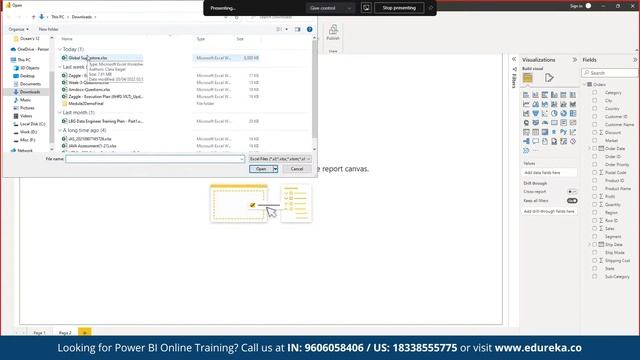Image resolution: width=640 pixels, height=360 pixels.
Task: Click the help icon in Open dialog
Action: [x=309, y=29]
